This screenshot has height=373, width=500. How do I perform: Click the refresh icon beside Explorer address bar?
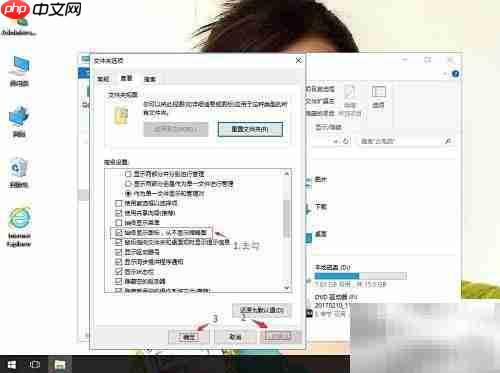(346, 141)
